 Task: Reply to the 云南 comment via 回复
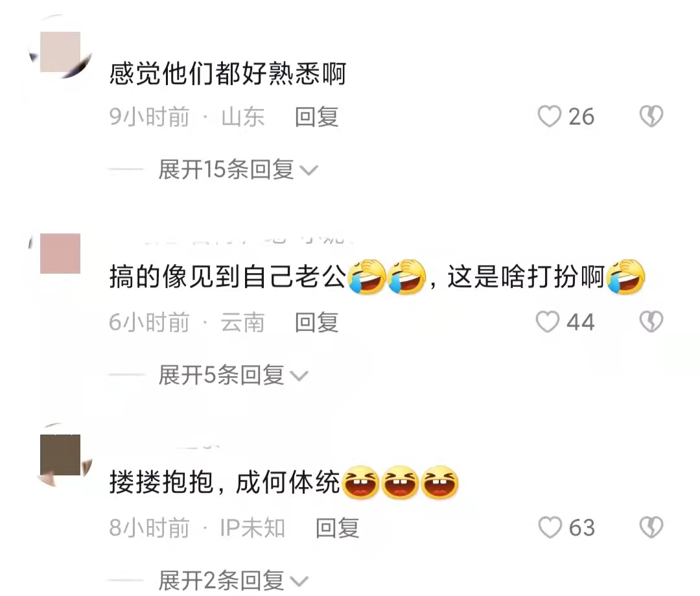316,322
